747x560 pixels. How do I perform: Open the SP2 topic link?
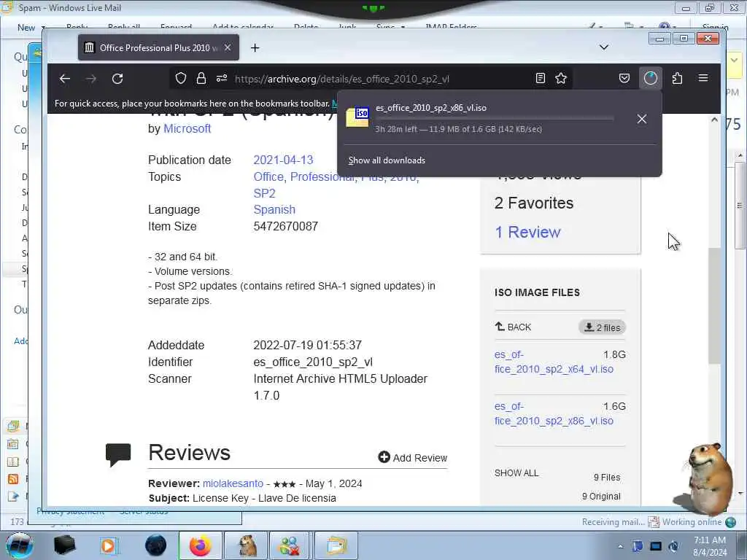pyautogui.click(x=264, y=193)
